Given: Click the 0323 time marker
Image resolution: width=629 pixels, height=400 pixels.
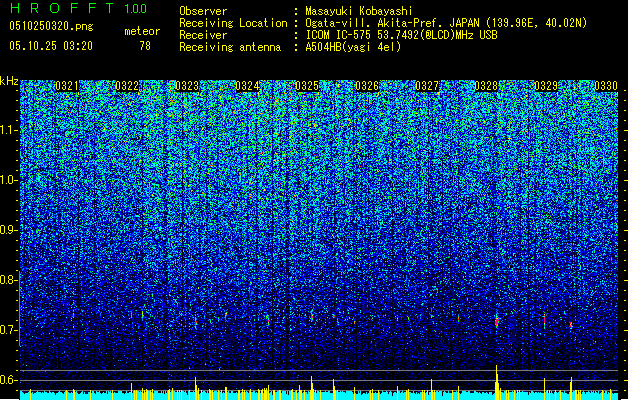Looking at the screenshot, I should [x=187, y=86].
